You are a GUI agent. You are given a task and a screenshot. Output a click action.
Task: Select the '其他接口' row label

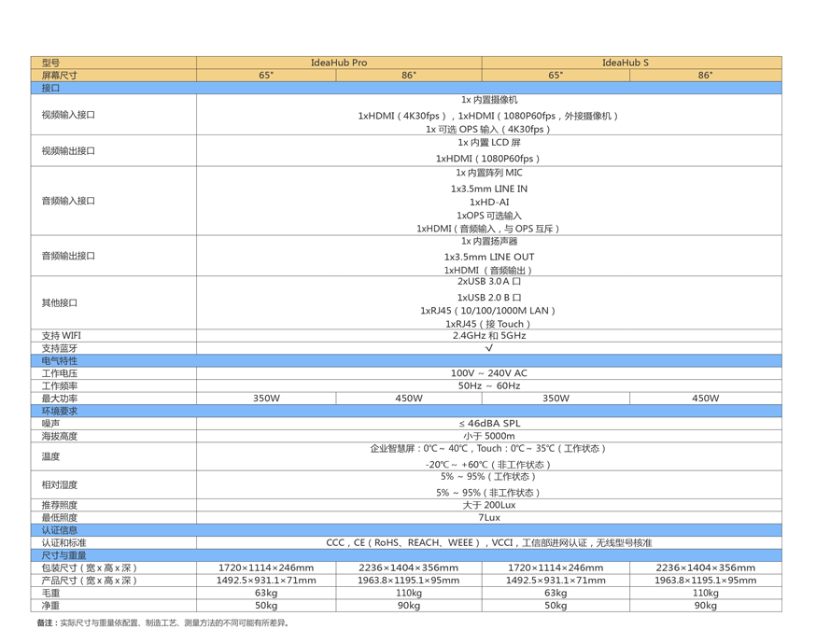[x=60, y=302]
